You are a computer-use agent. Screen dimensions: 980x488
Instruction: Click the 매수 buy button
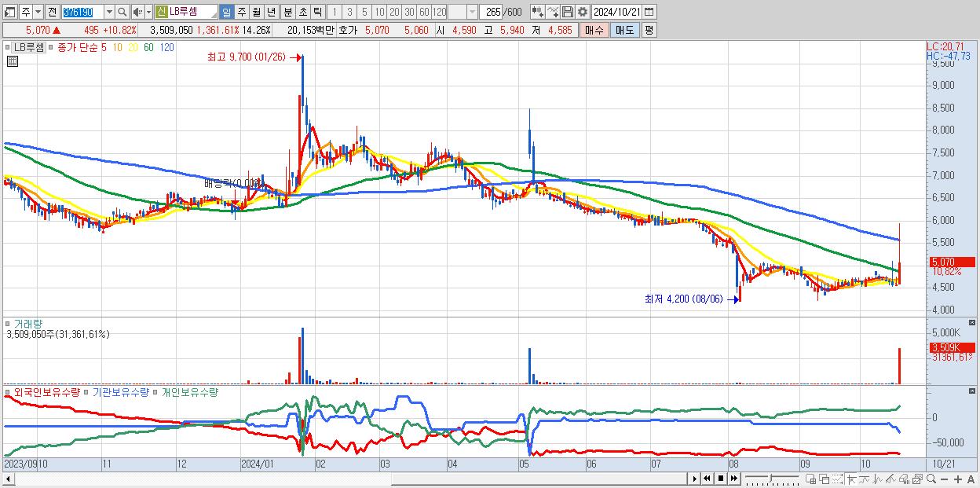click(x=594, y=30)
